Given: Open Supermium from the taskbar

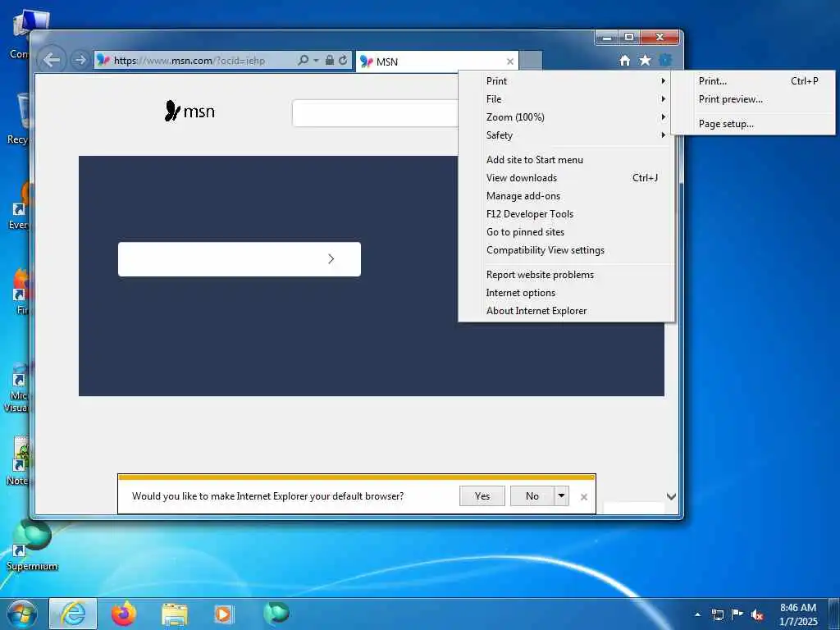Looking at the screenshot, I should pos(276,614).
